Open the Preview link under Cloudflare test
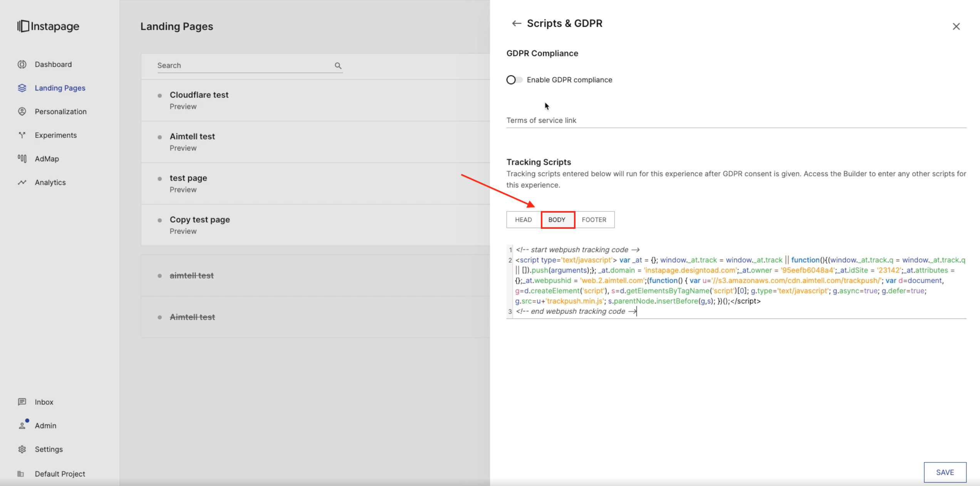 click(x=183, y=107)
